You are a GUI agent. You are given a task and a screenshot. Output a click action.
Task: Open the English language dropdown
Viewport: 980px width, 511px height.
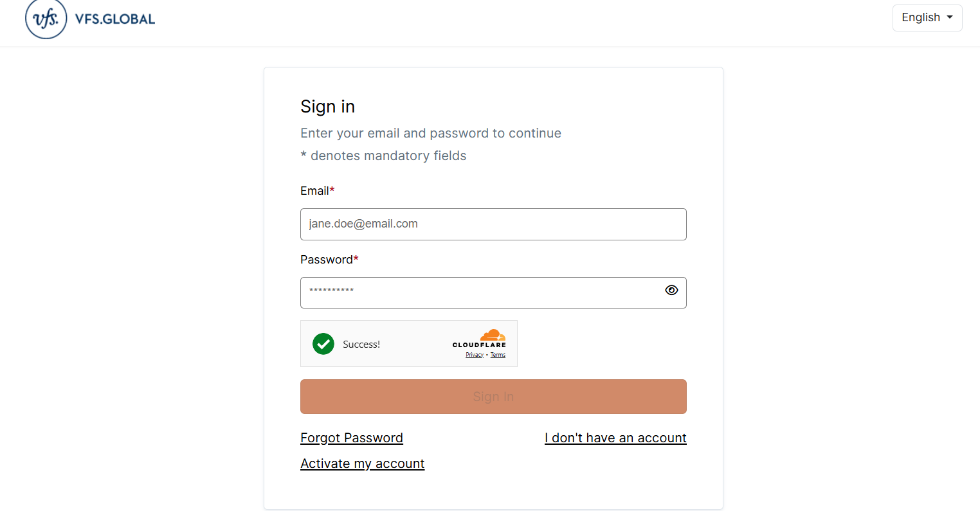coord(927,18)
